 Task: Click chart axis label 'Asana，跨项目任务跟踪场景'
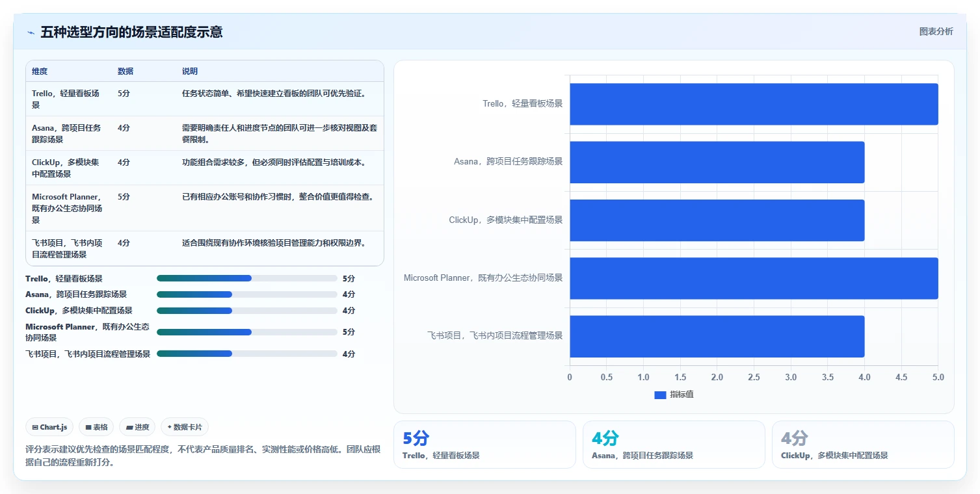[x=508, y=162]
